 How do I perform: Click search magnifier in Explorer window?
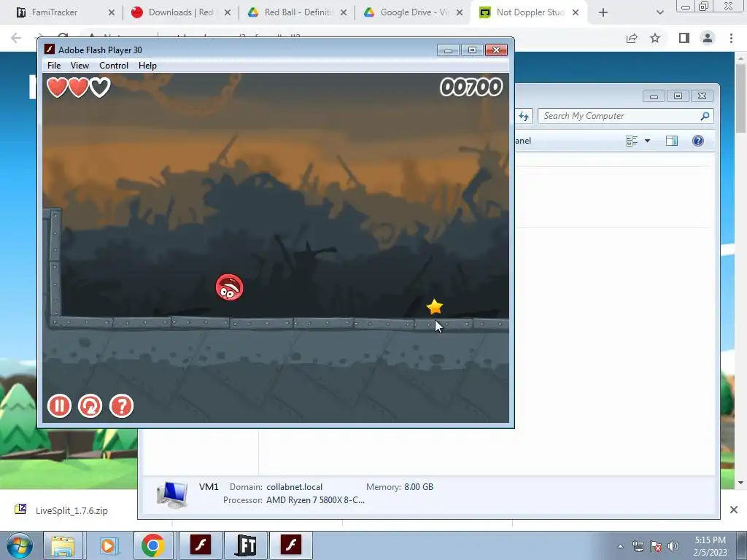coord(705,116)
